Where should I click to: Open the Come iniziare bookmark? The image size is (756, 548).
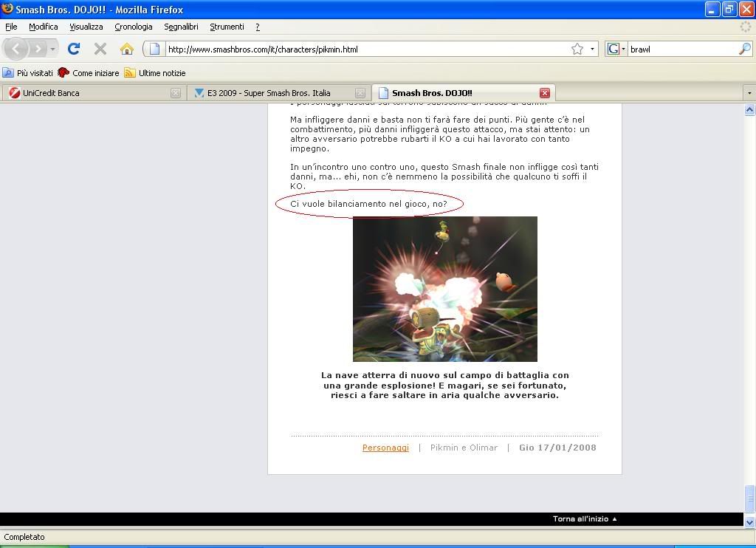coord(89,73)
